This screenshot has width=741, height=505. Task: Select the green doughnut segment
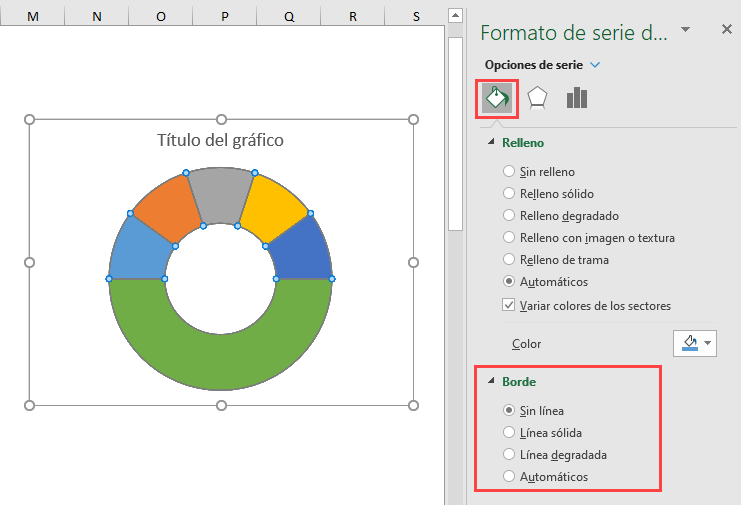tap(220, 360)
